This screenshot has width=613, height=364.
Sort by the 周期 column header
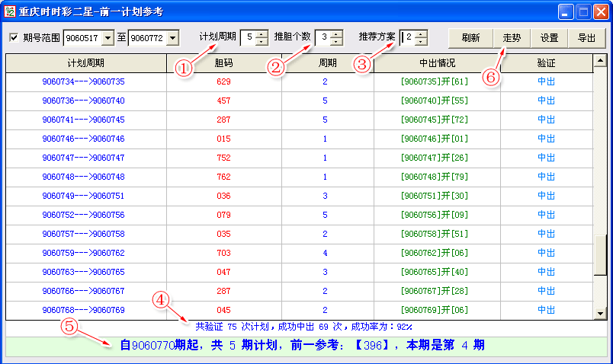coord(328,63)
